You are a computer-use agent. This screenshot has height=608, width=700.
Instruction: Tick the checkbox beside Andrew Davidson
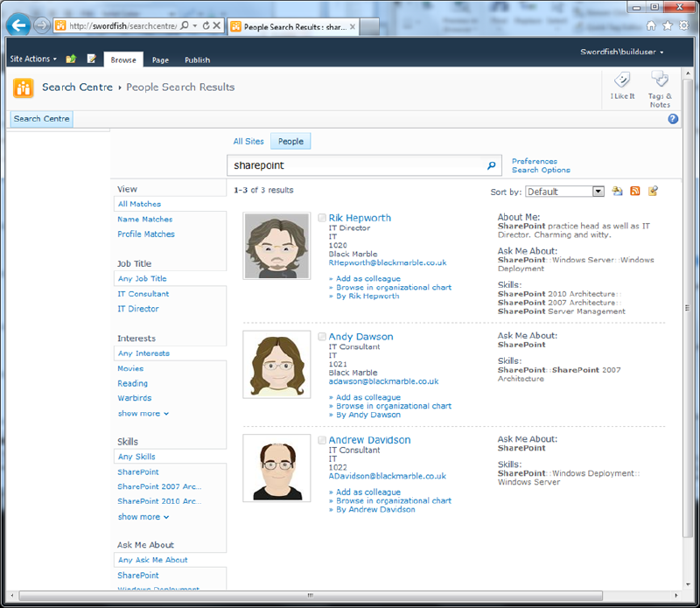pos(322,440)
